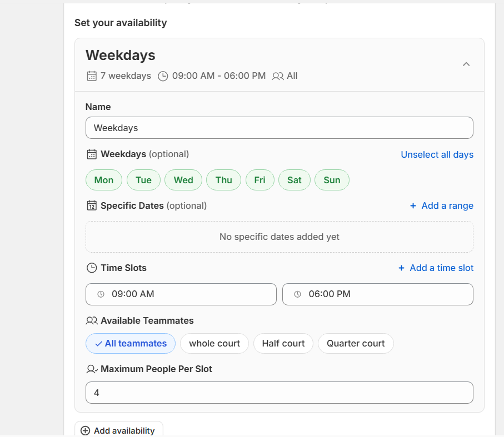The width and height of the screenshot is (504, 437).
Task: Click the clock icon in end time field
Action: (297, 294)
